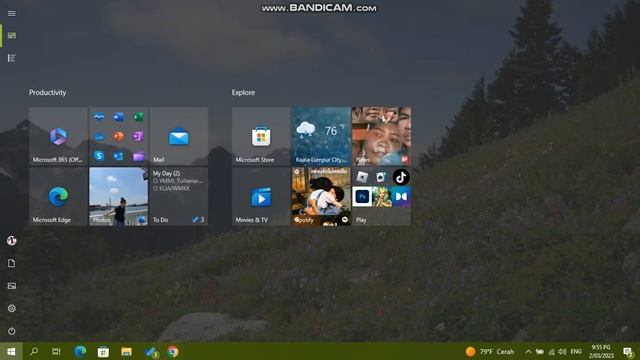
Task: Open File Explorer from the taskbar
Action: (x=127, y=351)
